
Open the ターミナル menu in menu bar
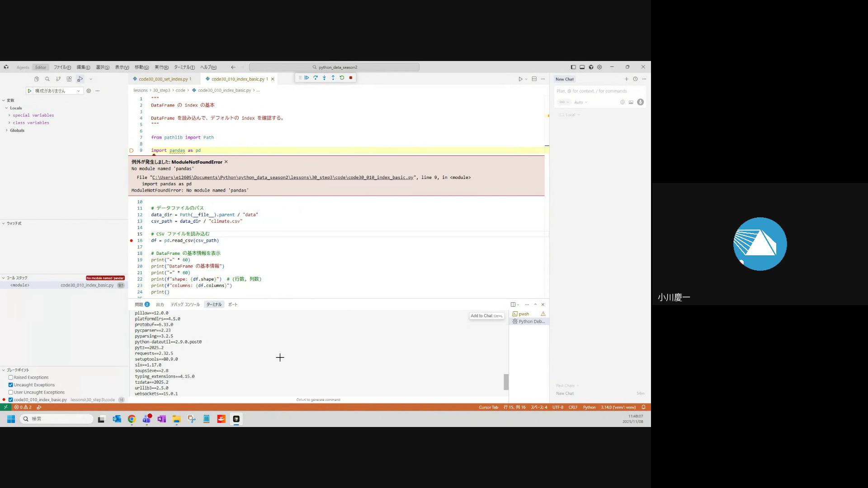point(184,67)
